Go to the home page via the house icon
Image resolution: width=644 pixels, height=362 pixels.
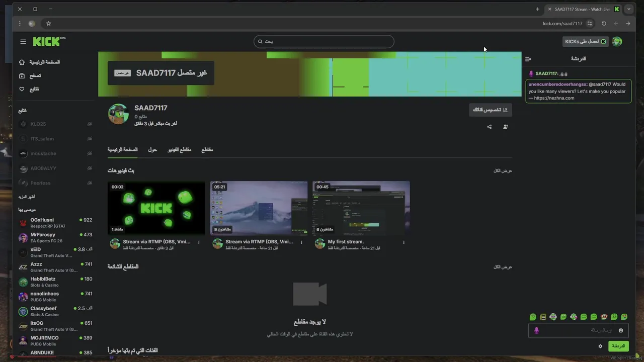(22, 62)
